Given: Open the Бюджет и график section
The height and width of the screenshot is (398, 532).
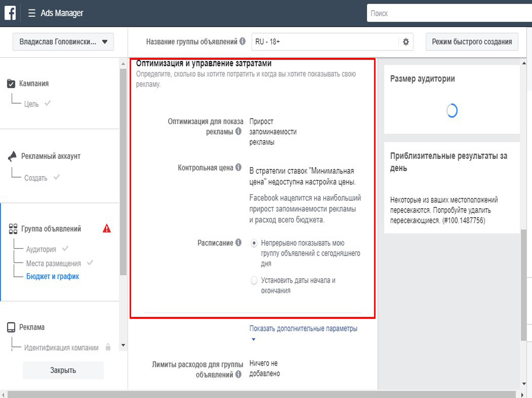Looking at the screenshot, I should click(53, 276).
